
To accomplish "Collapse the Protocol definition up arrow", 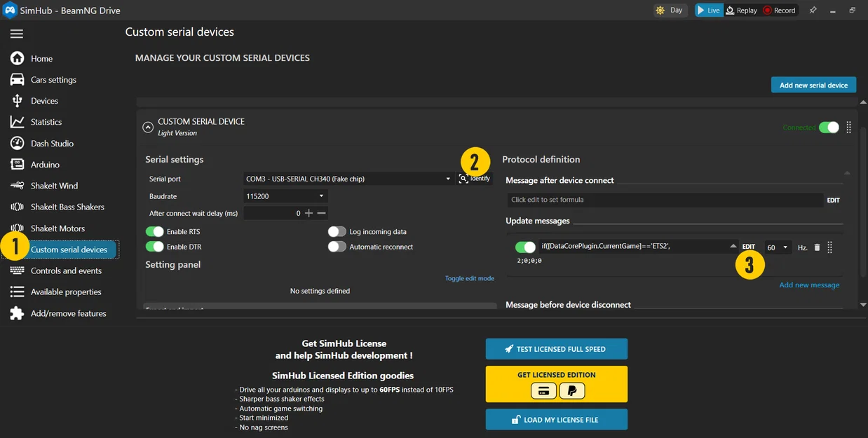I will point(847,172).
